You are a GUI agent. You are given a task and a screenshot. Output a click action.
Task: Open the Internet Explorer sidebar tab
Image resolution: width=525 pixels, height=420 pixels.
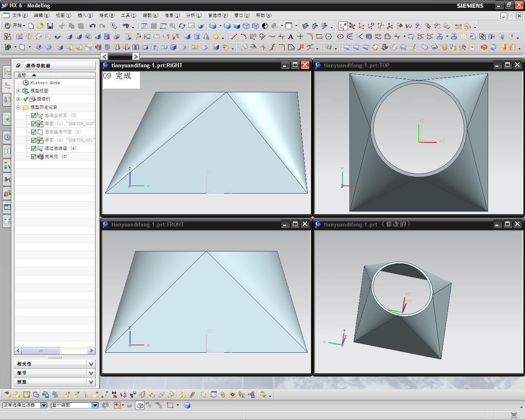click(7, 119)
